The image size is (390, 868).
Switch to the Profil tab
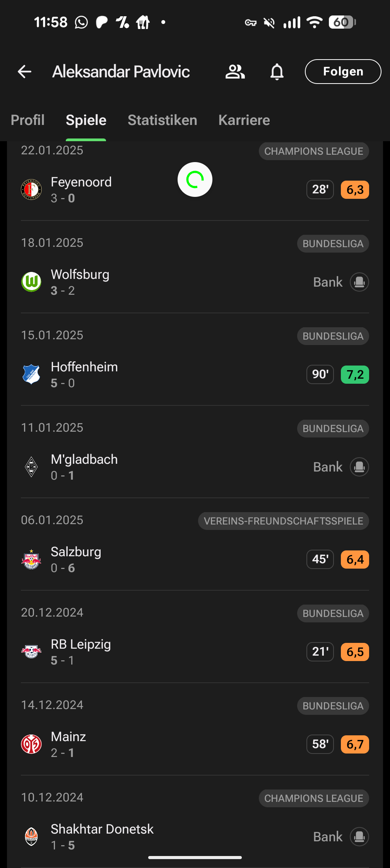coord(27,120)
